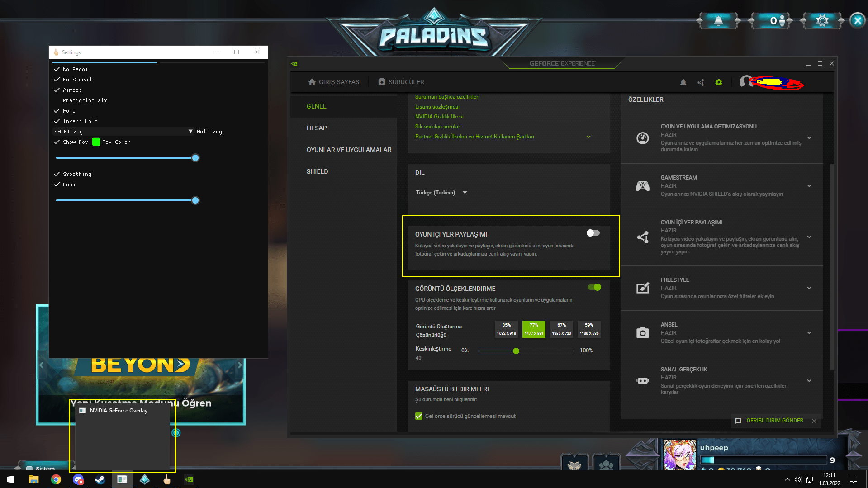Viewport: 868px width, 488px height.
Task: Enable the in-game overlay switch
Action: coord(593,233)
